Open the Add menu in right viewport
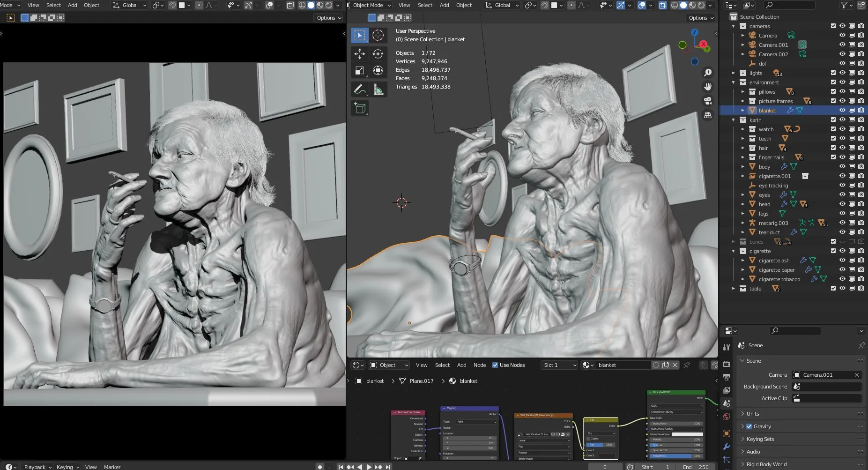Screen dimensions: 868x470 point(444,5)
